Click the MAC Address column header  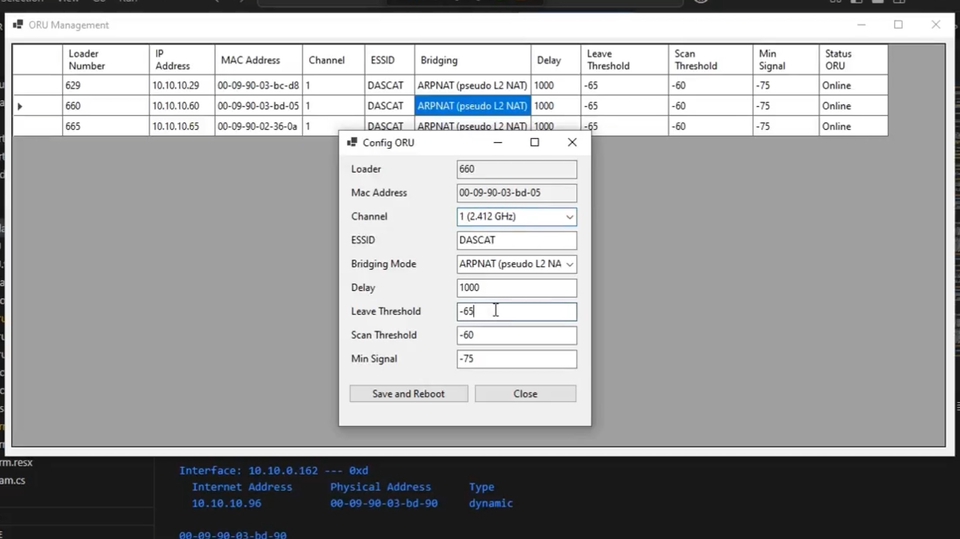point(258,60)
